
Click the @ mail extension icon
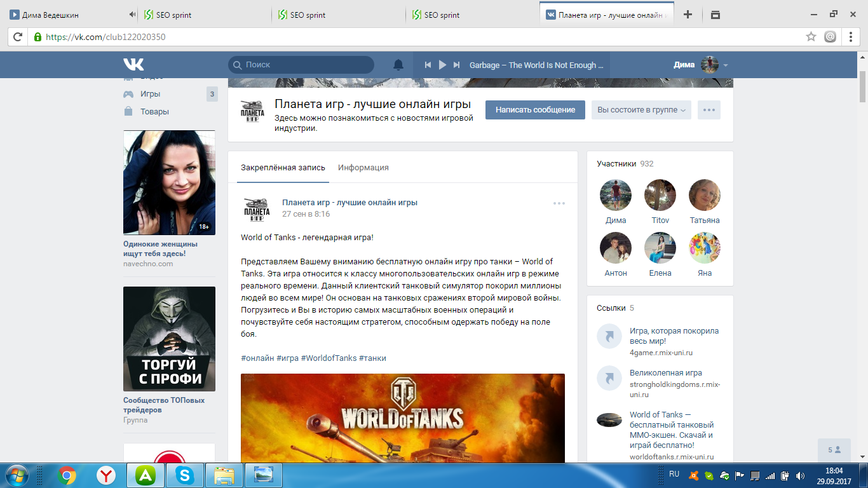(x=830, y=37)
